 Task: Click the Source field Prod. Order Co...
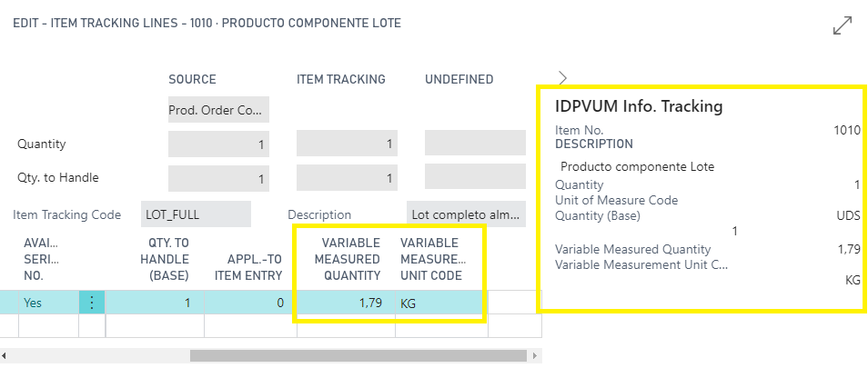(218, 109)
